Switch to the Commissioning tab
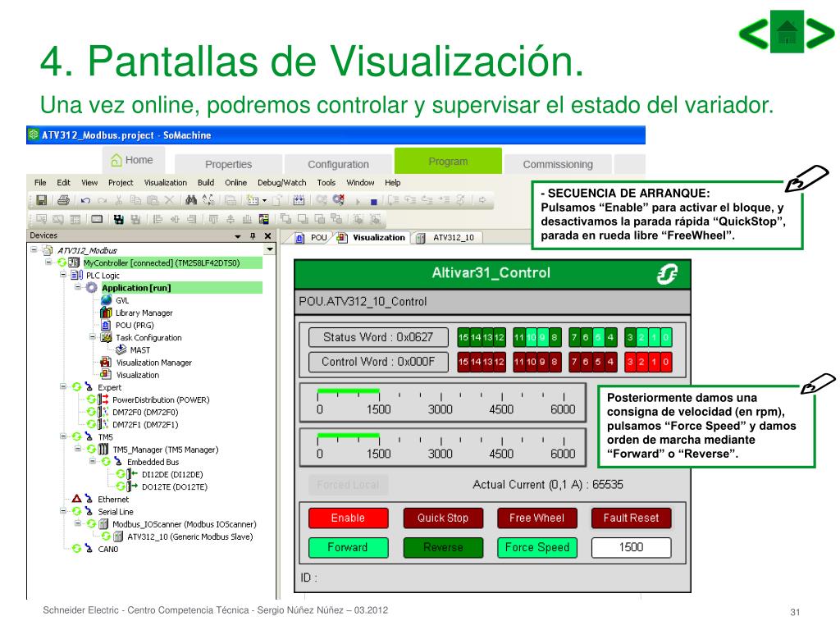 pos(558,164)
